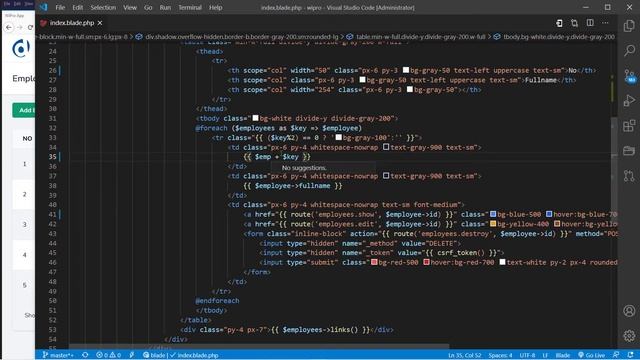Open the File menu
Image resolution: width=640 pixels, height=360 pixels.
(60, 7)
